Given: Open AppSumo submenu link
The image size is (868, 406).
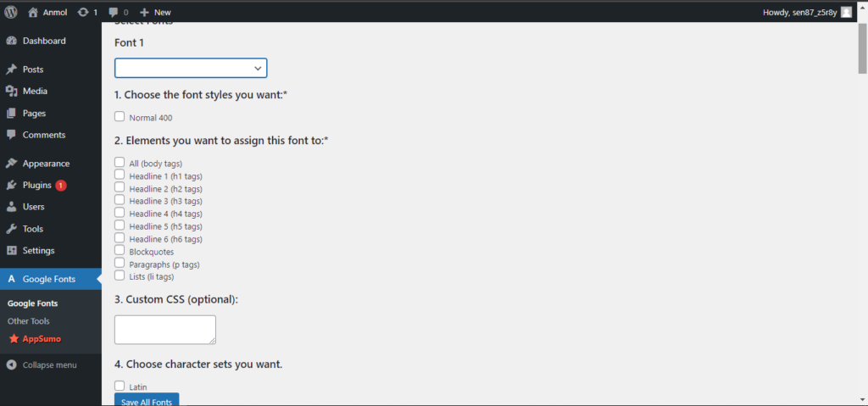Looking at the screenshot, I should 42,338.
